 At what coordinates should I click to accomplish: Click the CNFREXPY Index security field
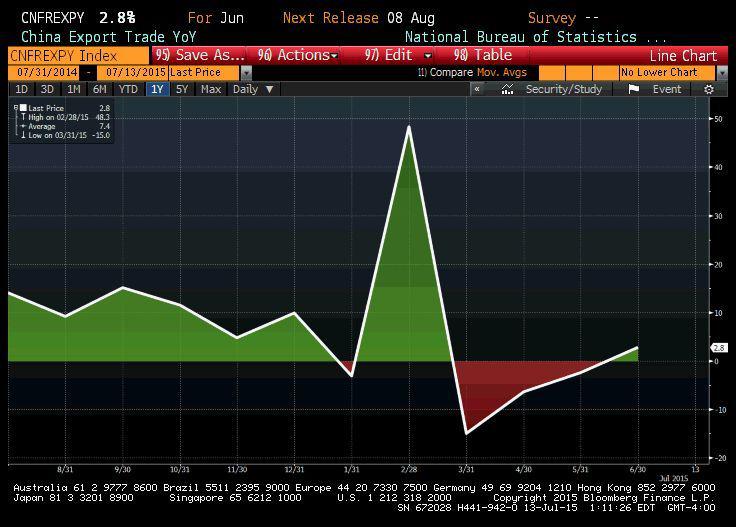click(76, 55)
